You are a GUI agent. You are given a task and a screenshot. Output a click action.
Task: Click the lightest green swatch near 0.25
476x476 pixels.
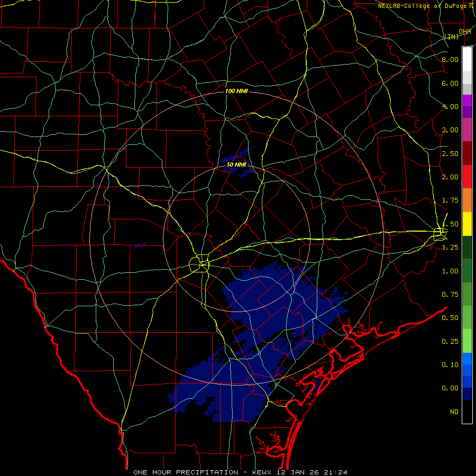pos(467,341)
